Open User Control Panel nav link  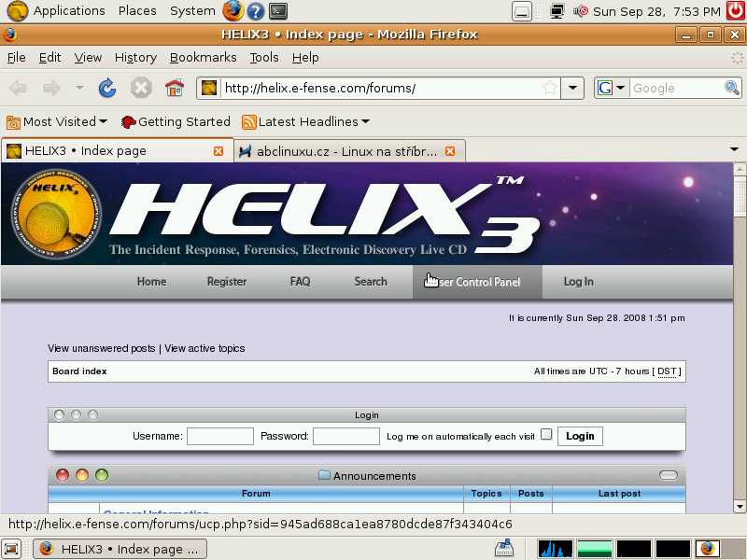[477, 282]
